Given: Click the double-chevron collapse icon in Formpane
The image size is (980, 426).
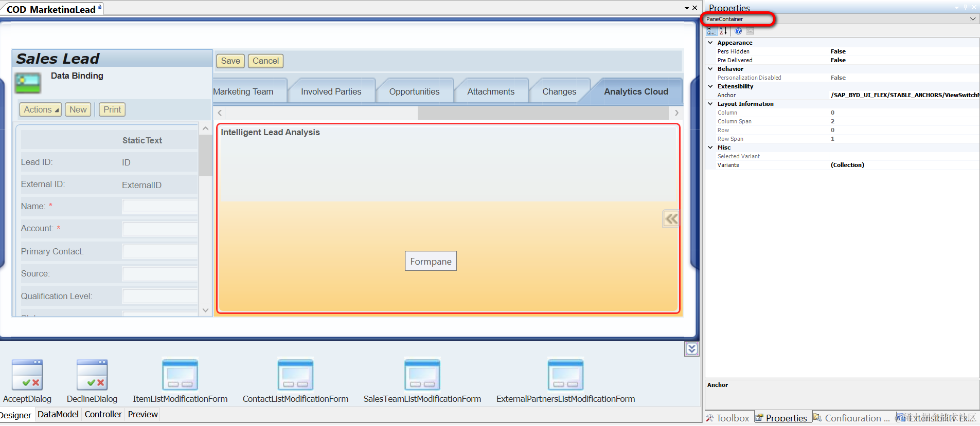Looking at the screenshot, I should coord(671,219).
